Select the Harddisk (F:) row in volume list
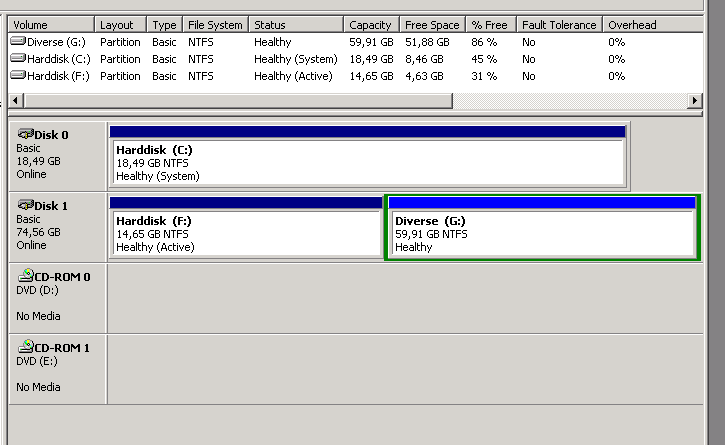Image resolution: width=725 pixels, height=445 pixels. point(356,76)
